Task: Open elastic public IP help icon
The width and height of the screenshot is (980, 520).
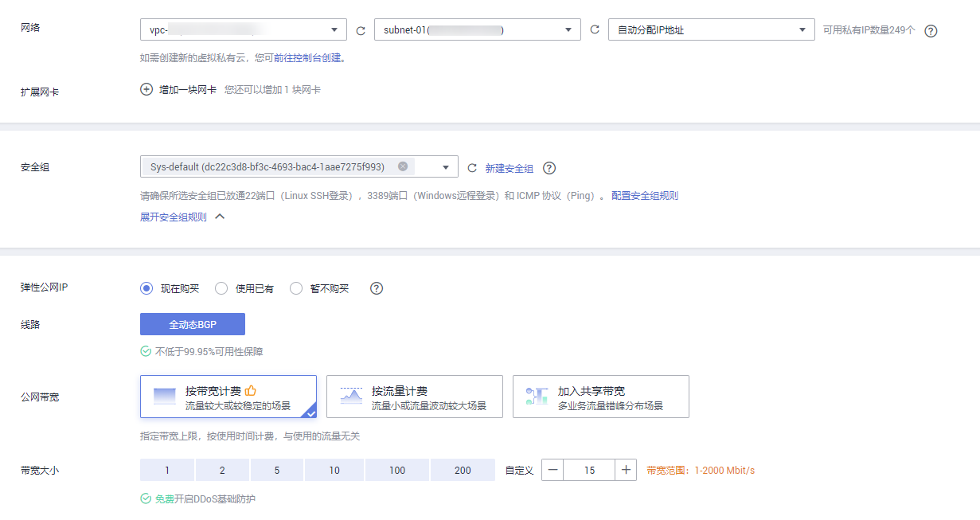Action: (x=377, y=288)
